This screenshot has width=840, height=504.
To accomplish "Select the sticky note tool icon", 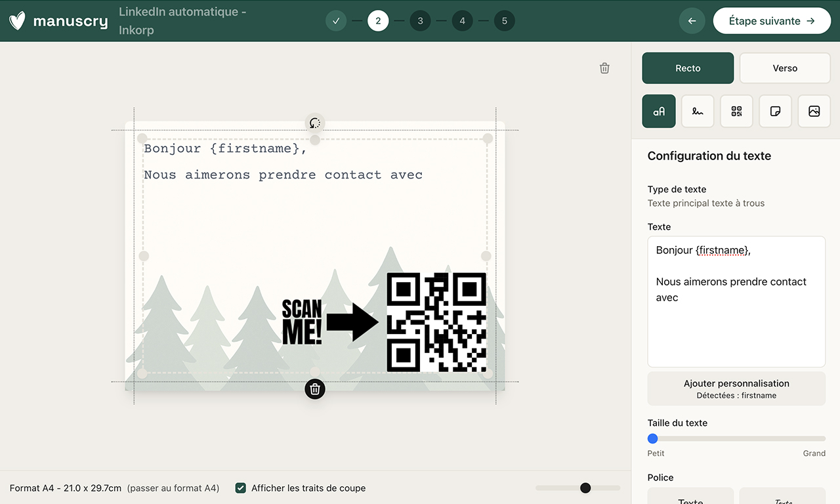I will (775, 112).
